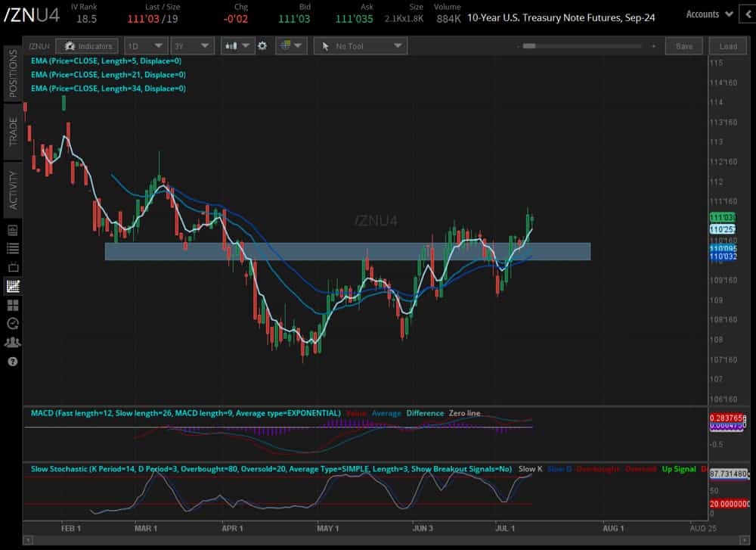Open the people community icon in sidebar

(13, 342)
